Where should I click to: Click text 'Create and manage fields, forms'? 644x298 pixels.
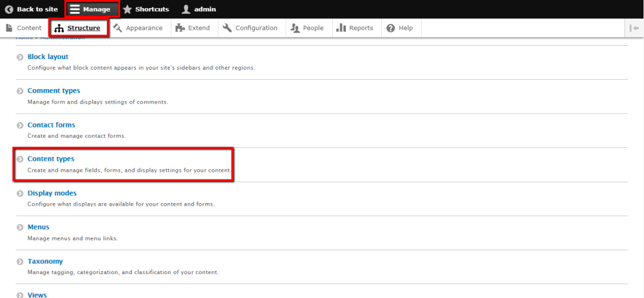pyautogui.click(x=75, y=170)
